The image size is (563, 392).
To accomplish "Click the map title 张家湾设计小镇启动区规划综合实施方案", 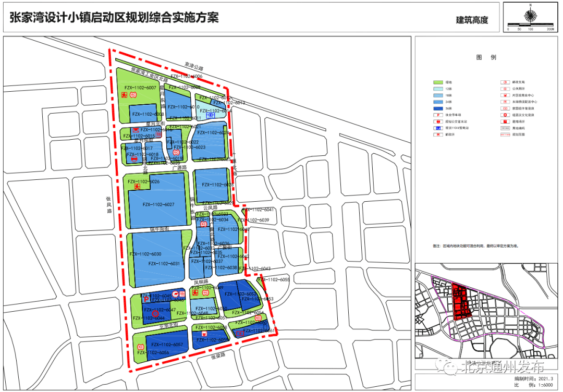I will 114,17.
